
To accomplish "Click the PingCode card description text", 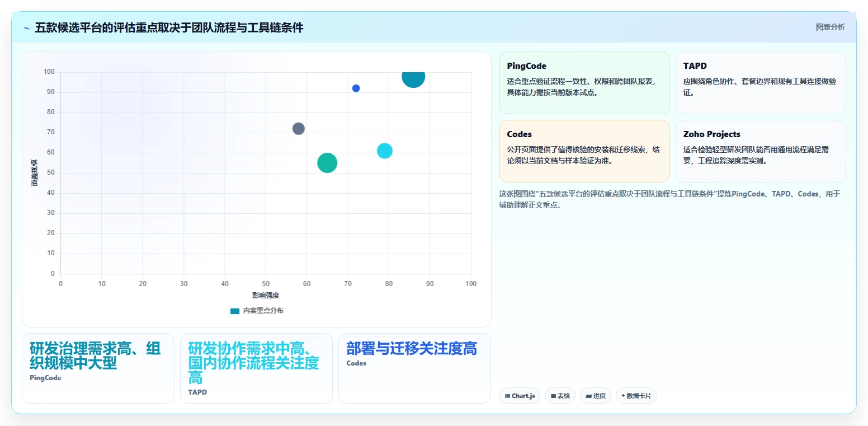I will coord(582,87).
